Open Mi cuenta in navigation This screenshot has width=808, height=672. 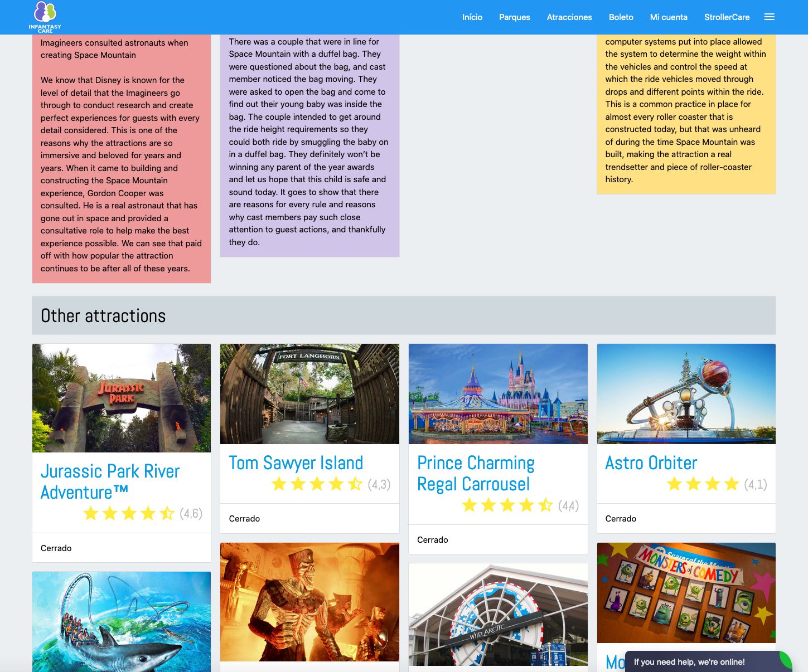pos(668,17)
